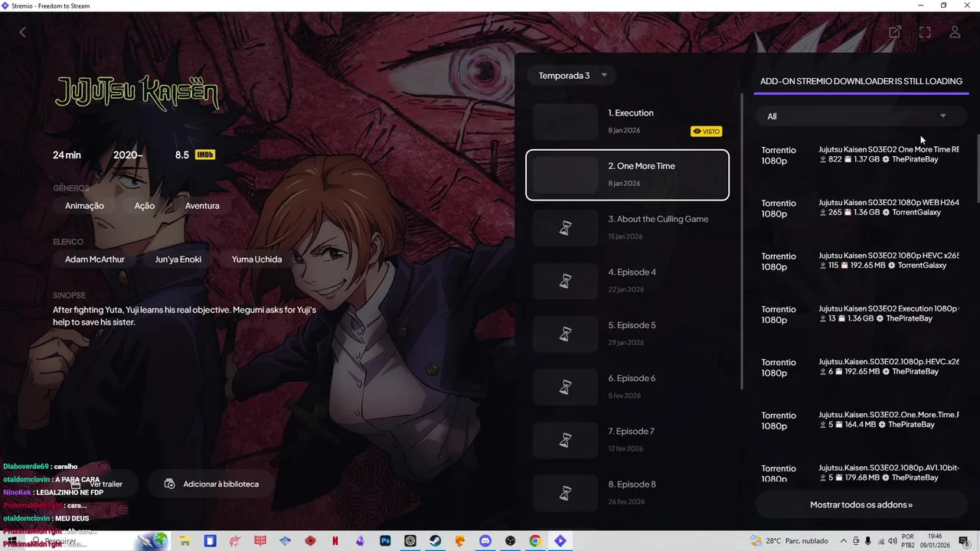Expand the All add-on filter dropdown
Viewport: 980px width, 551px height.
click(861, 116)
